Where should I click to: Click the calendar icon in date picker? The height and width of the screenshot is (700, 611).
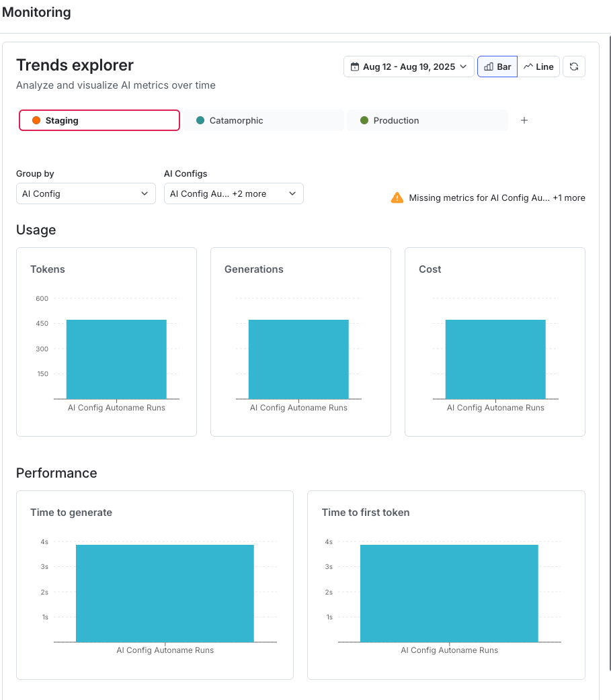point(354,67)
